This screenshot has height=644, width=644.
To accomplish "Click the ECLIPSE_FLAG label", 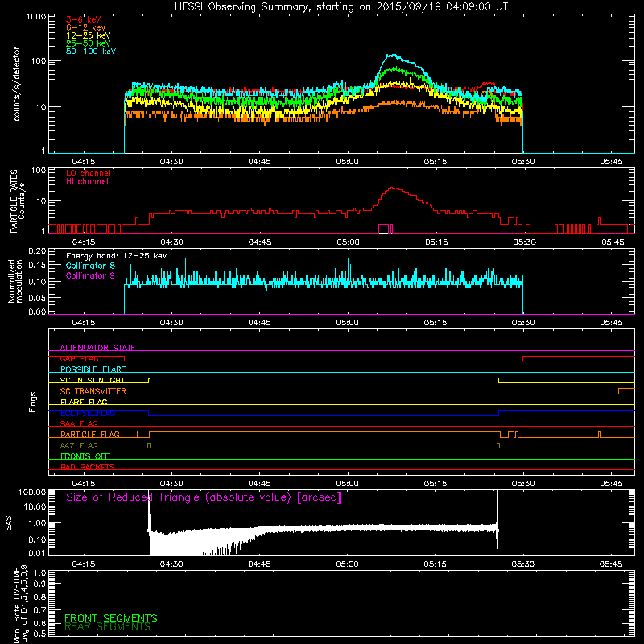I will pyautogui.click(x=88, y=413).
